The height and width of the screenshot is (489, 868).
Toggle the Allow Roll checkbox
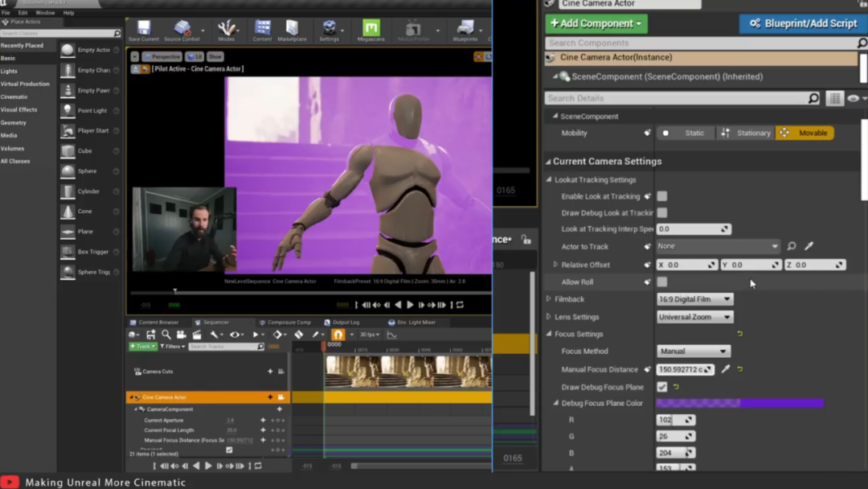(x=662, y=282)
